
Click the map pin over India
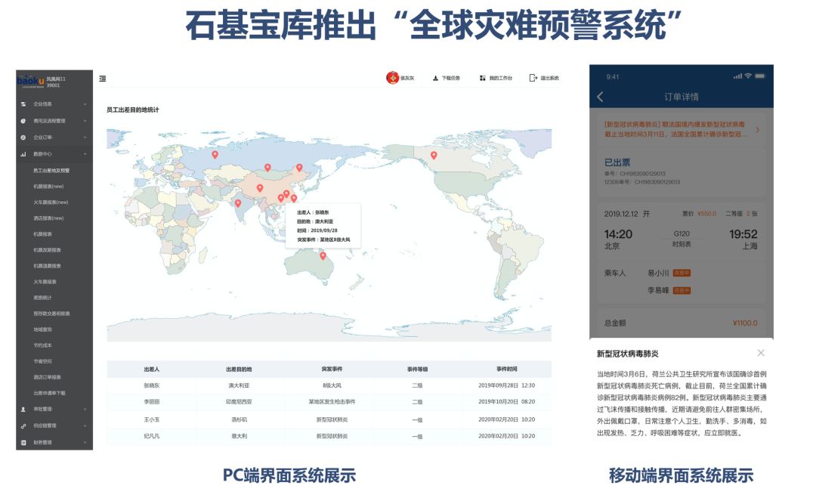click(x=238, y=203)
